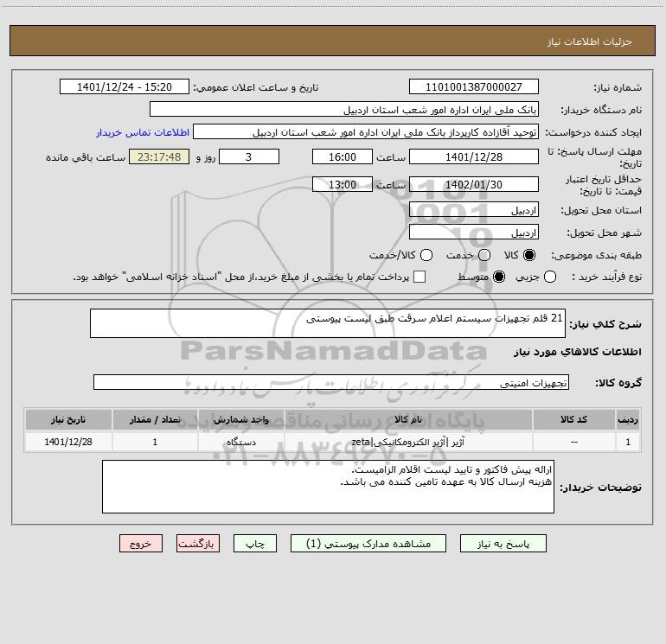Click the توضیحات خریدار text area

tap(328, 487)
